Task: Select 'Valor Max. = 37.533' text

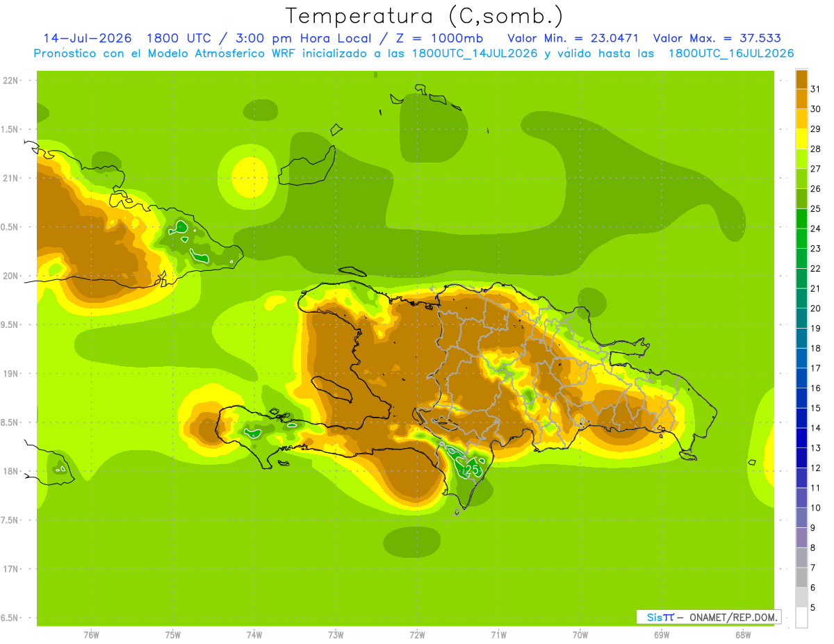Action: 717,38
